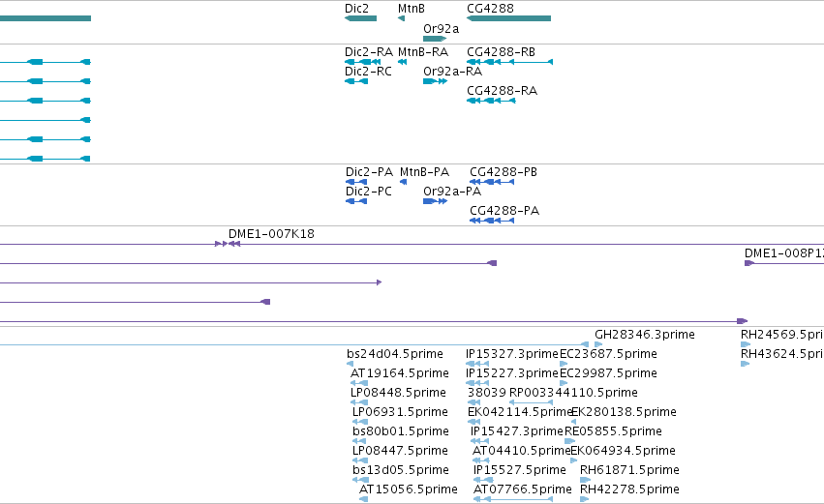The image size is (824, 504).
Task: Click the bs24d04.5prime EST label
Action: coord(395,354)
